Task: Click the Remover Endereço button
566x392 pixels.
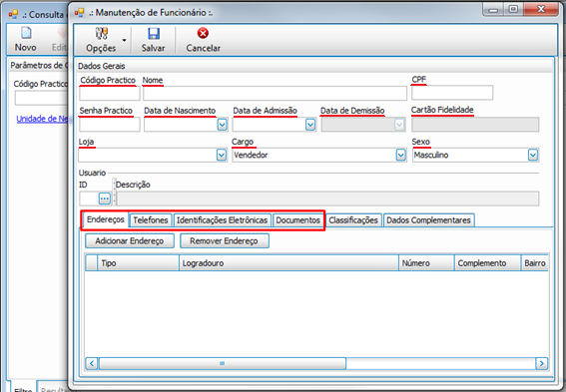Action: click(225, 241)
